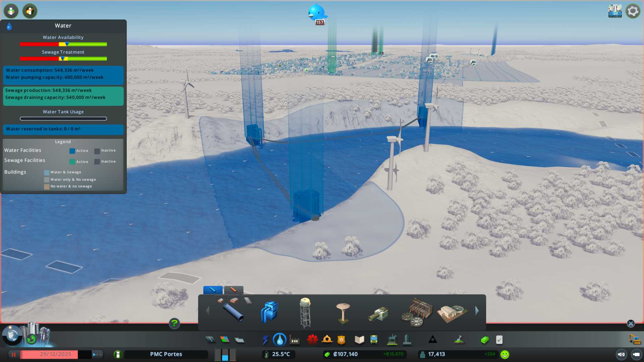The height and width of the screenshot is (362, 644).
Task: Select the water tower building
Action: coord(305,312)
